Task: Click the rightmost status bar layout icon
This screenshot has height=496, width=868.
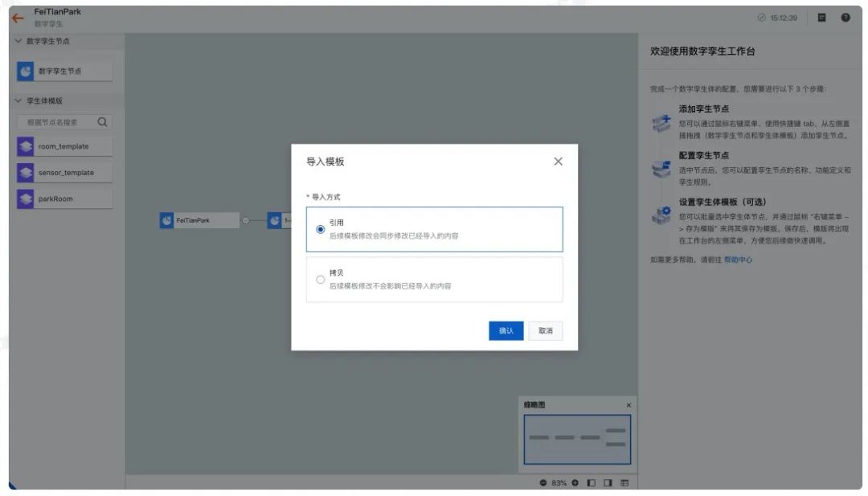Action: coord(624,482)
